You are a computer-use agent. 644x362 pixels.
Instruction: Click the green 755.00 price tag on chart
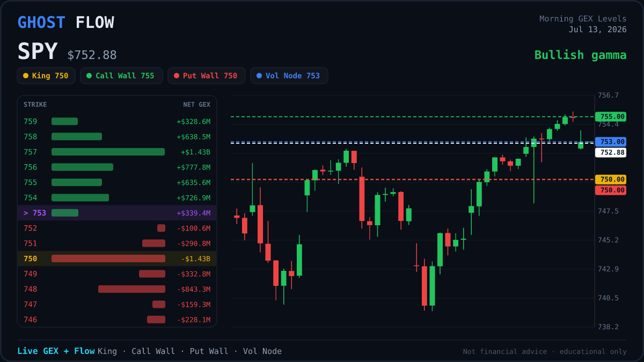[x=611, y=116]
